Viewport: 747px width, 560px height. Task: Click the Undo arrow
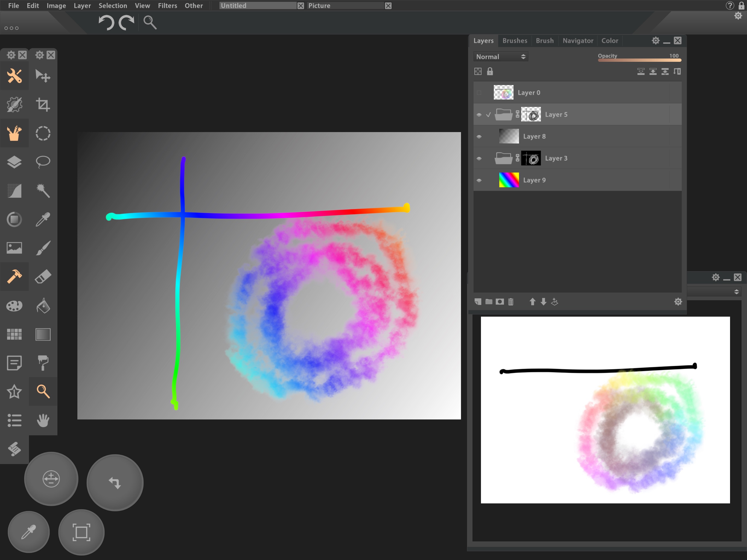(x=106, y=23)
